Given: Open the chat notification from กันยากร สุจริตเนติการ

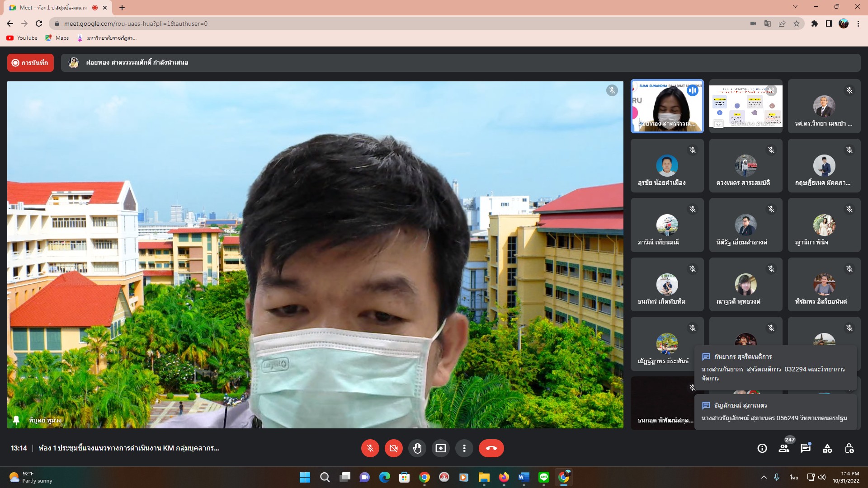Looking at the screenshot, I should tap(775, 368).
